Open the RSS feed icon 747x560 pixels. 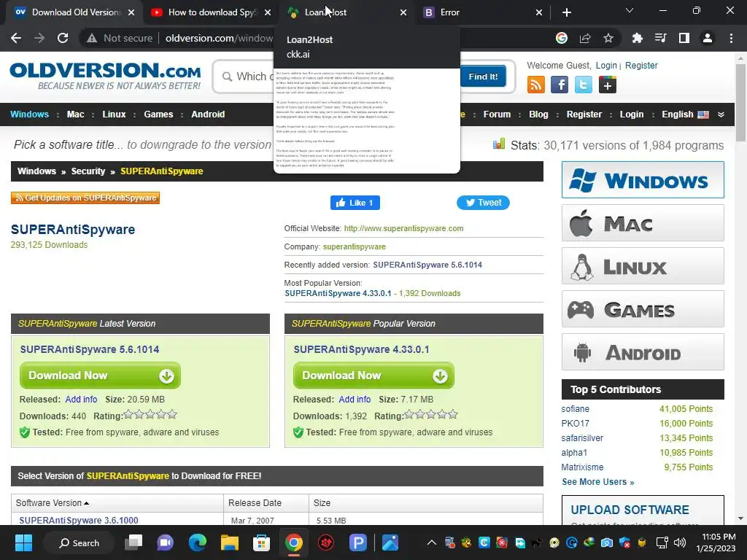(x=536, y=85)
